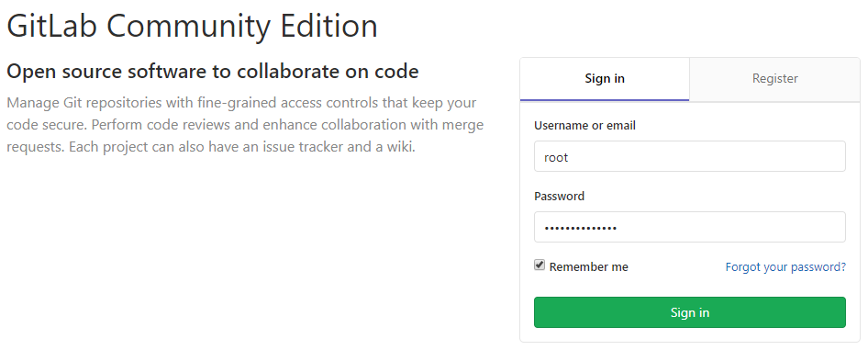The height and width of the screenshot is (350, 868).
Task: Open the Forgot your password link
Action: pyautogui.click(x=785, y=267)
